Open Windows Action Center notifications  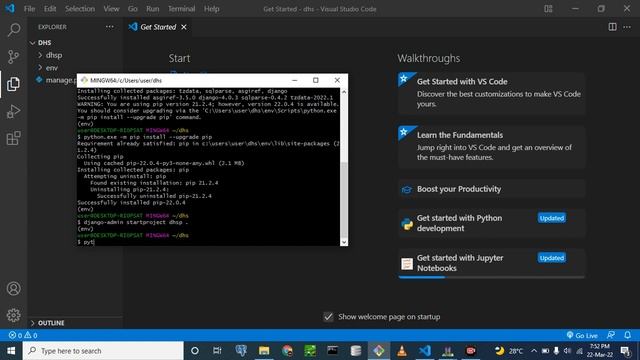click(x=625, y=351)
